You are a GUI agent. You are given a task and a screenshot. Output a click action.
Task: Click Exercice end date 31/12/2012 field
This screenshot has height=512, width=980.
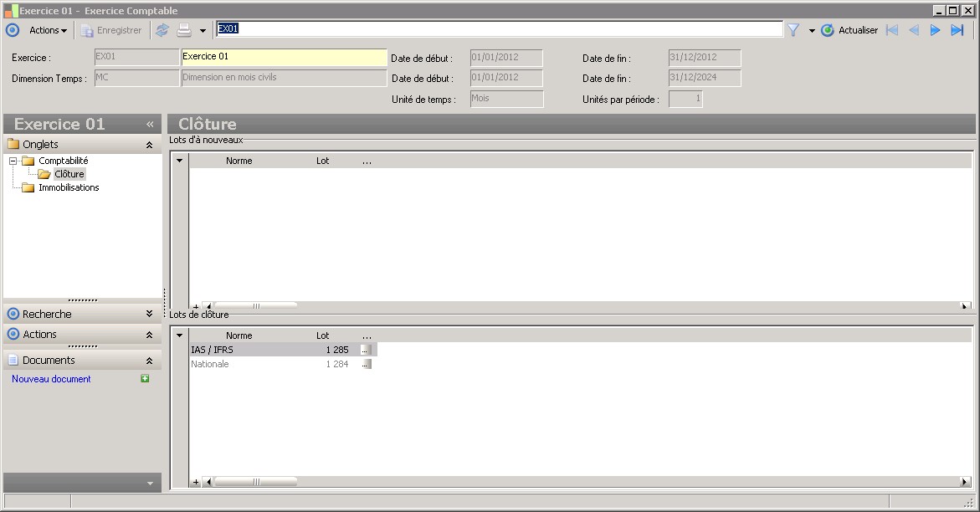tap(705, 58)
